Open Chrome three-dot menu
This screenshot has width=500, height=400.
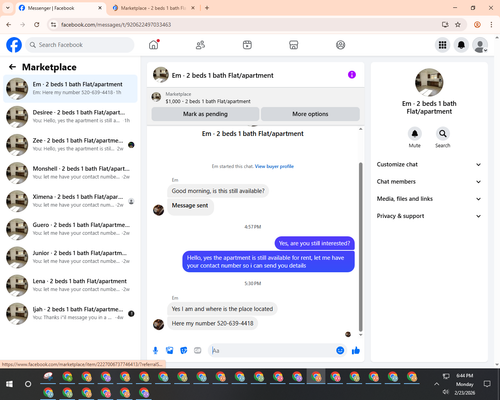point(491,24)
